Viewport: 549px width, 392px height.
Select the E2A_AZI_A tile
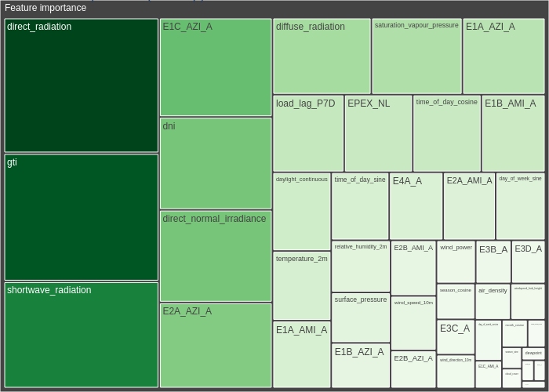[x=216, y=346]
